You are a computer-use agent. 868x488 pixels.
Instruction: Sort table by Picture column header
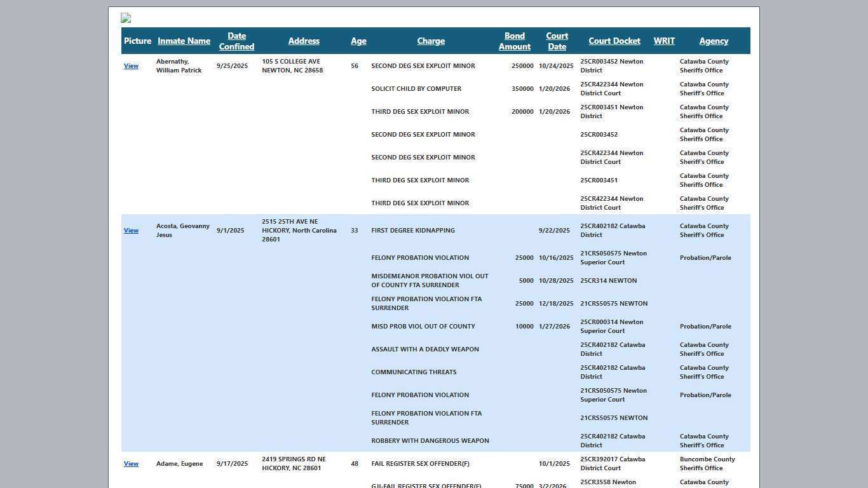tap(137, 41)
